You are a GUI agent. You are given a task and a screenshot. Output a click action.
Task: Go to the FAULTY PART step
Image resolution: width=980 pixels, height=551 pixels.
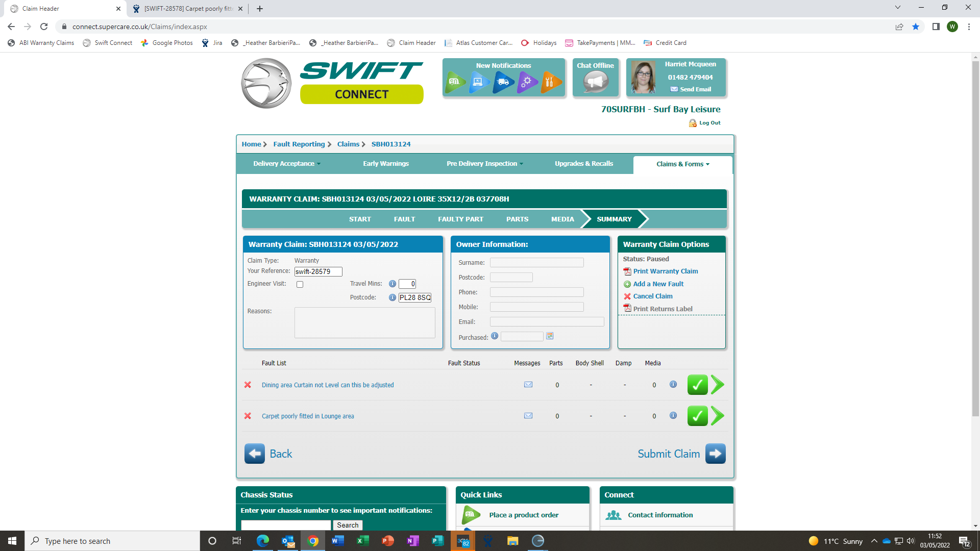click(x=460, y=219)
